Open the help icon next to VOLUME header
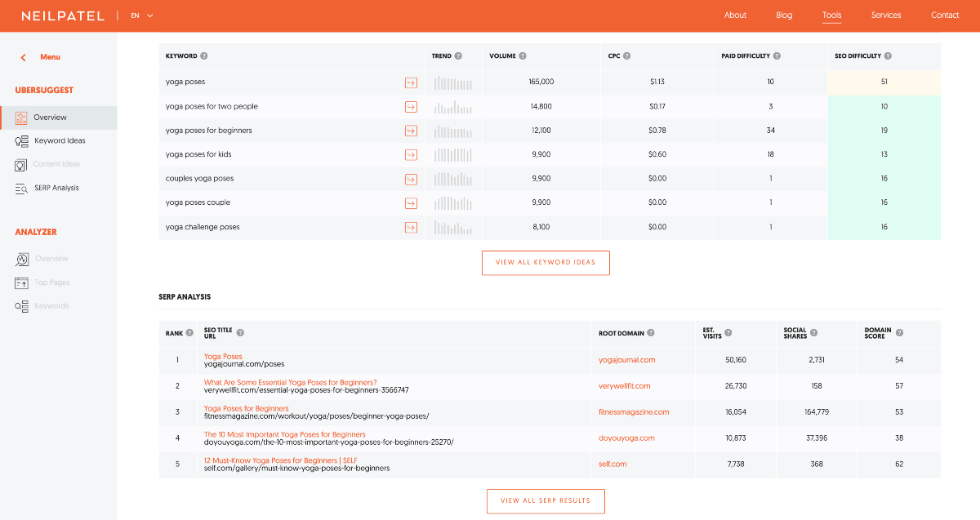This screenshot has width=980, height=520. [522, 56]
